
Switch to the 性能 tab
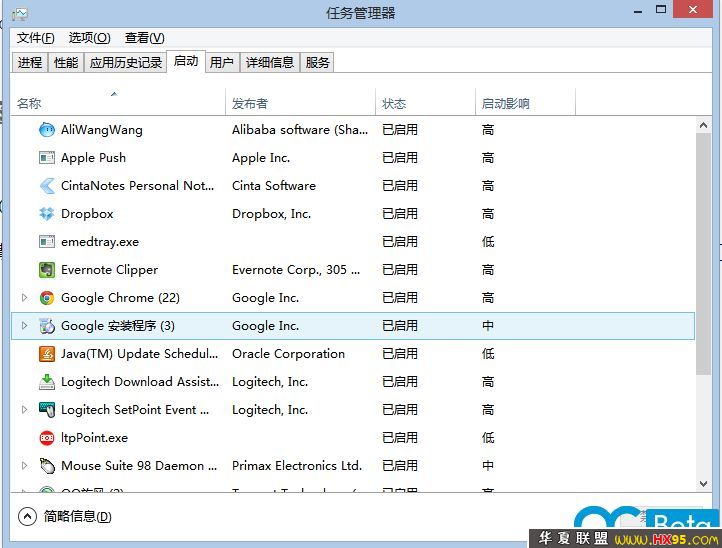[x=66, y=62]
